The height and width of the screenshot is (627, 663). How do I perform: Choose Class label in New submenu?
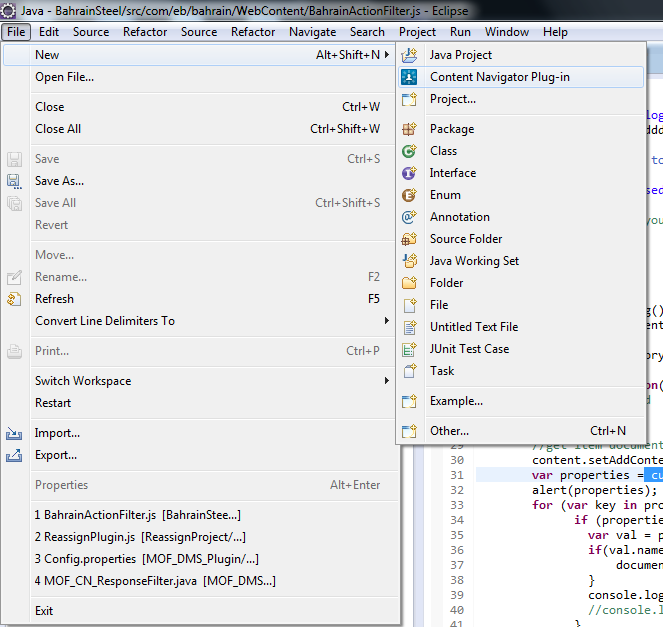tap(444, 151)
